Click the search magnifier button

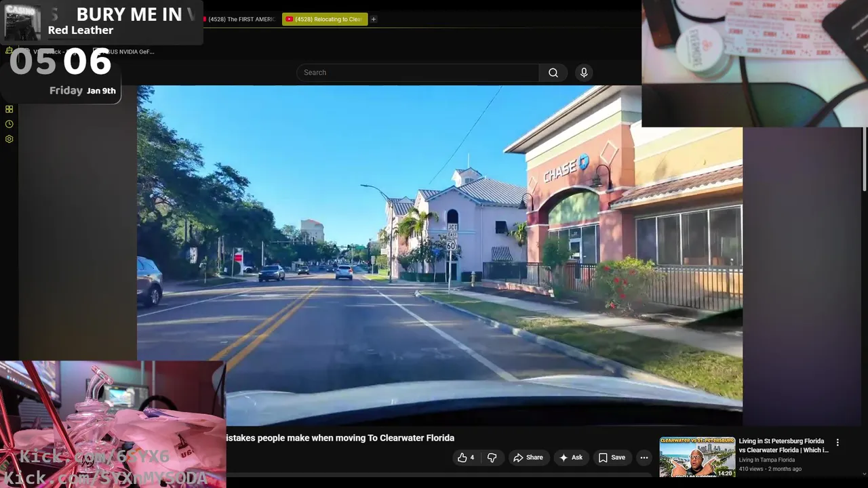click(x=553, y=73)
